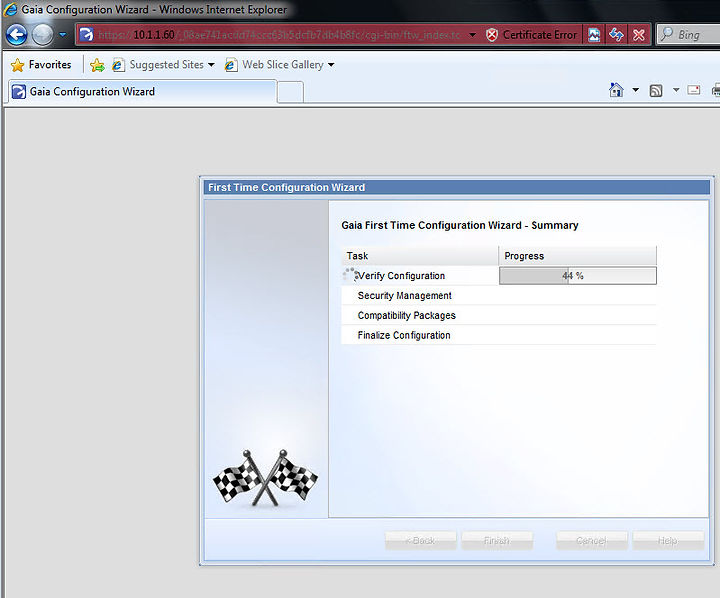Click the Feeds RSS icon
This screenshot has width=720, height=598.
[x=656, y=90]
